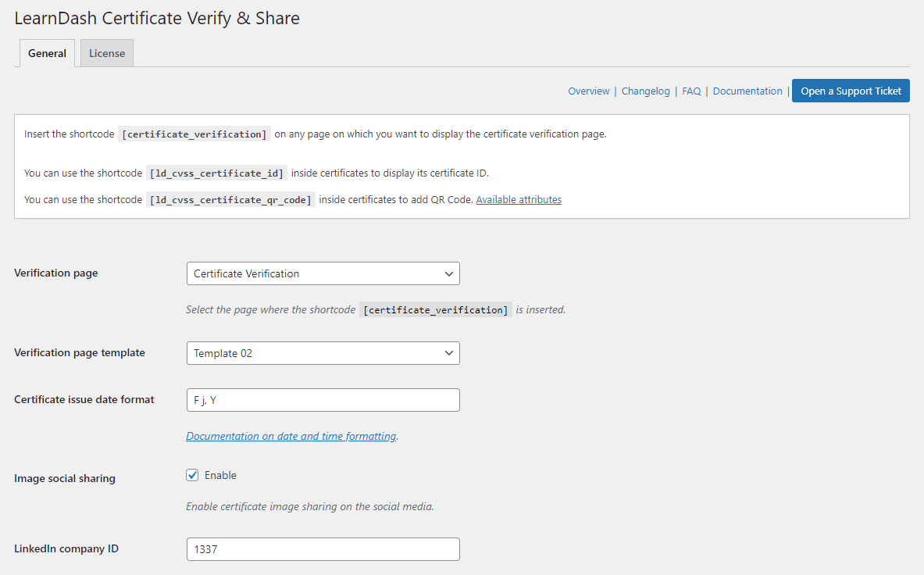
Task: Open Documentation on date and time formatting
Action: point(291,436)
